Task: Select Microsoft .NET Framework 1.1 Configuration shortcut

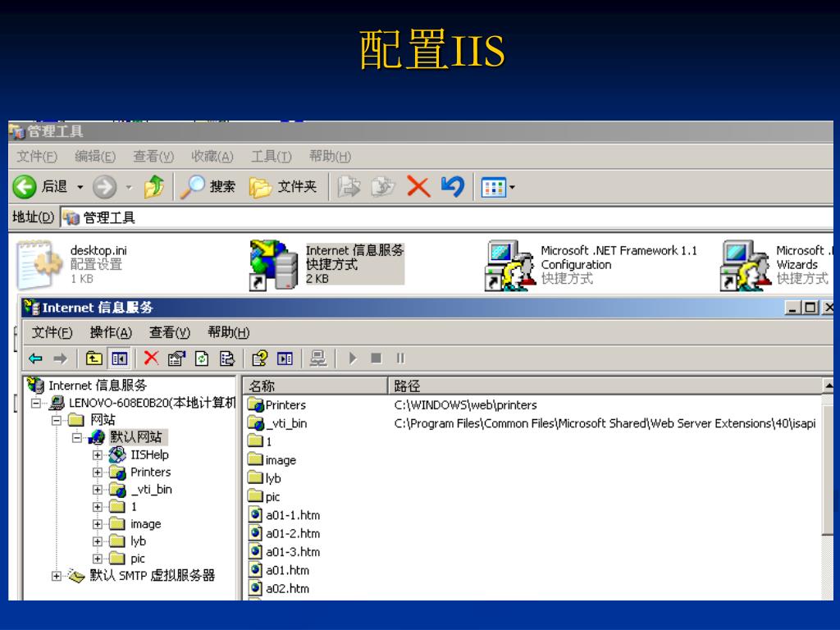Action: pos(591,265)
